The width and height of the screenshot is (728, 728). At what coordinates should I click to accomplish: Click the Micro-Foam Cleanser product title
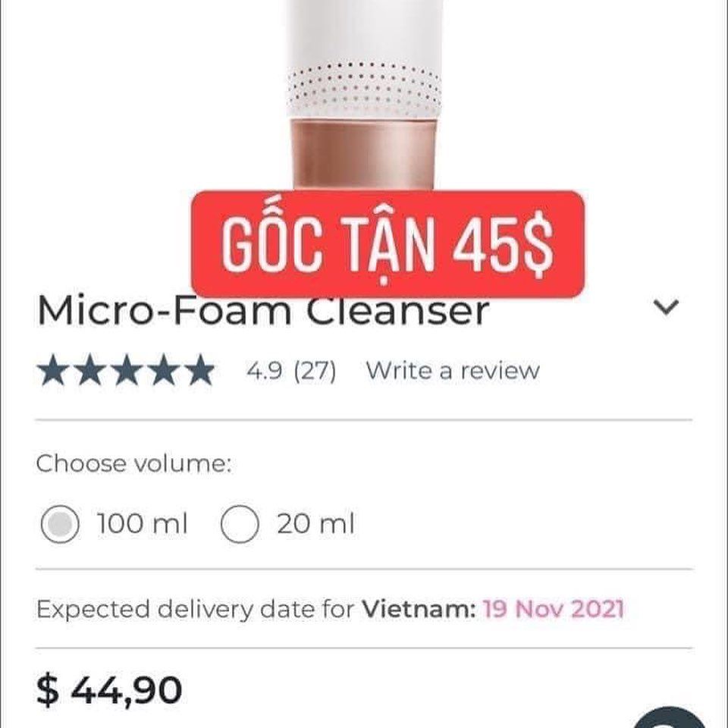point(263,310)
